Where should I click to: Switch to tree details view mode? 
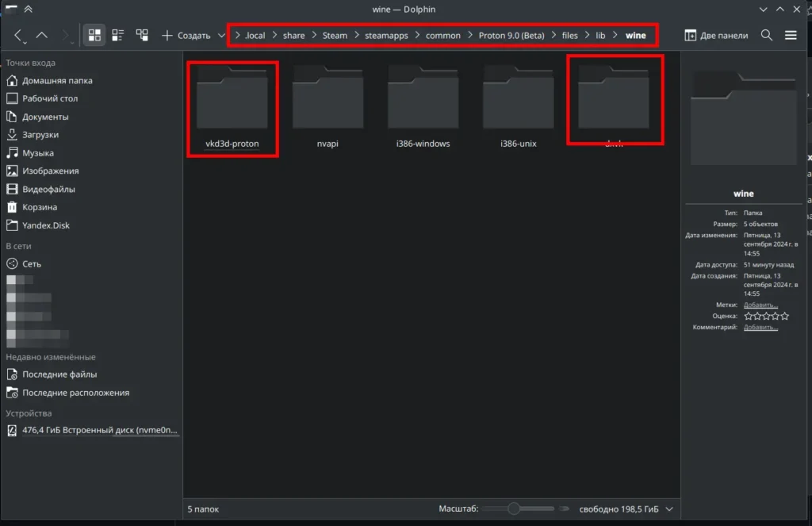[142, 35]
